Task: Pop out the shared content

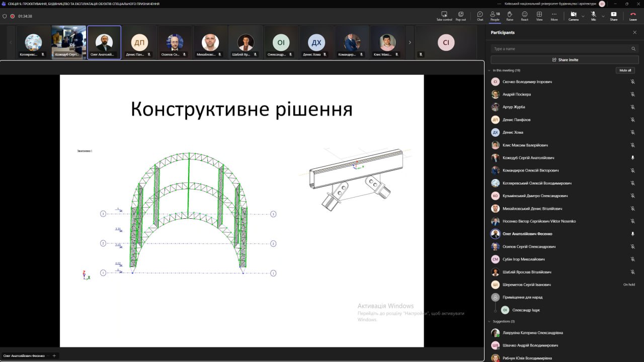Action: [x=460, y=15]
